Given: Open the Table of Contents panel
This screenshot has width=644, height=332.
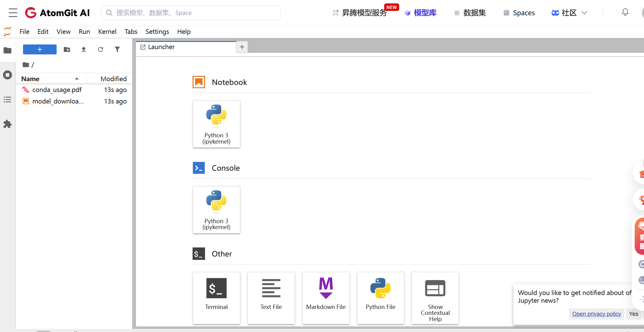Looking at the screenshot, I should click(7, 99).
